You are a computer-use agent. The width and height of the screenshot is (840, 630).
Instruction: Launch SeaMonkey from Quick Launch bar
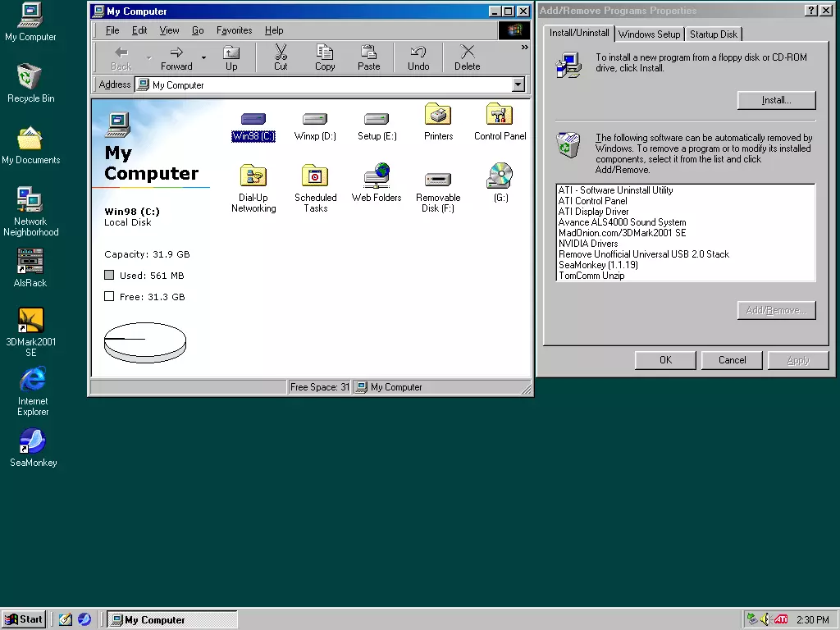[84, 619]
